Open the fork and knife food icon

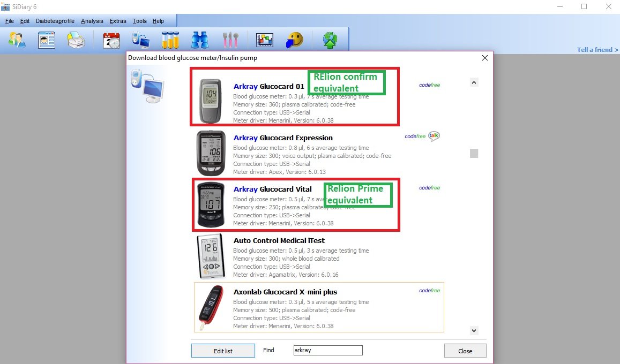230,40
